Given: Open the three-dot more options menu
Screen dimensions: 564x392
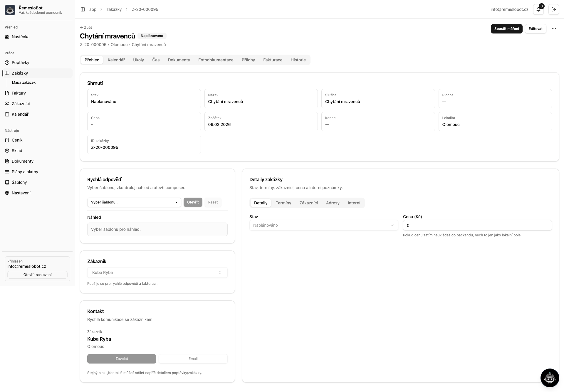Looking at the screenshot, I should (554, 29).
